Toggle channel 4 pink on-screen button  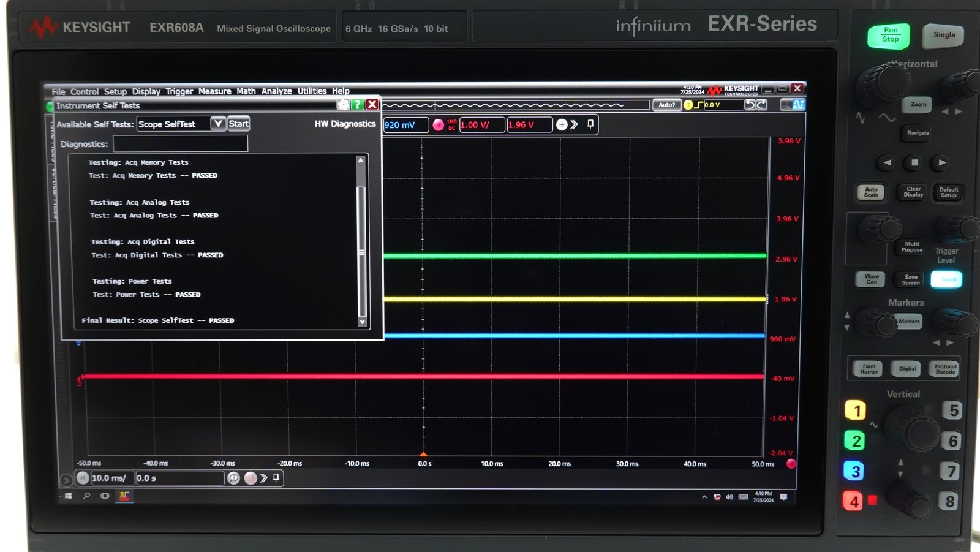point(438,125)
